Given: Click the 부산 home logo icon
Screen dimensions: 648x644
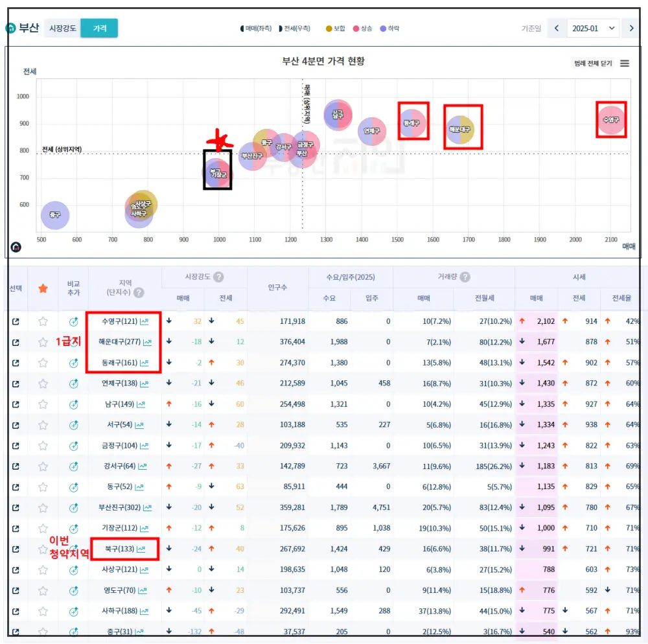Looking at the screenshot, I should 10,29.
